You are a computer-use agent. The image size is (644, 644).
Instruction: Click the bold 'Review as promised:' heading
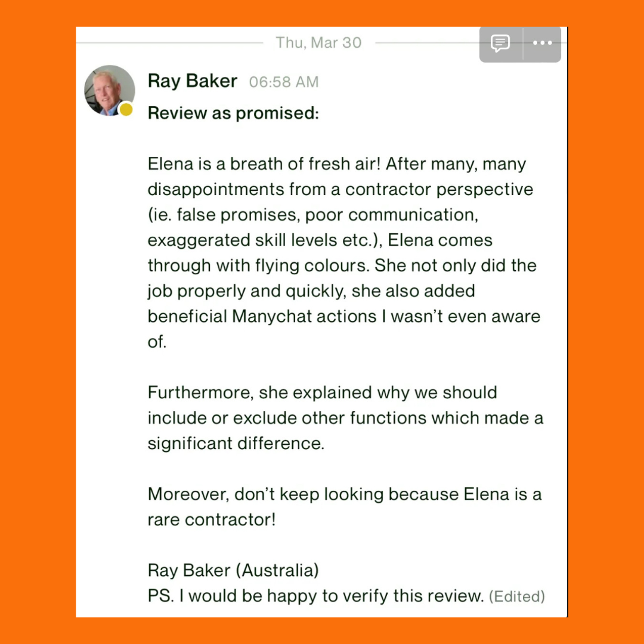point(233,113)
